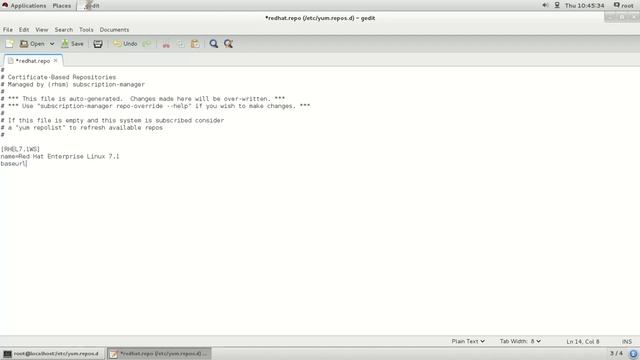Paste clipboard contents with paste icon

(x=195, y=44)
